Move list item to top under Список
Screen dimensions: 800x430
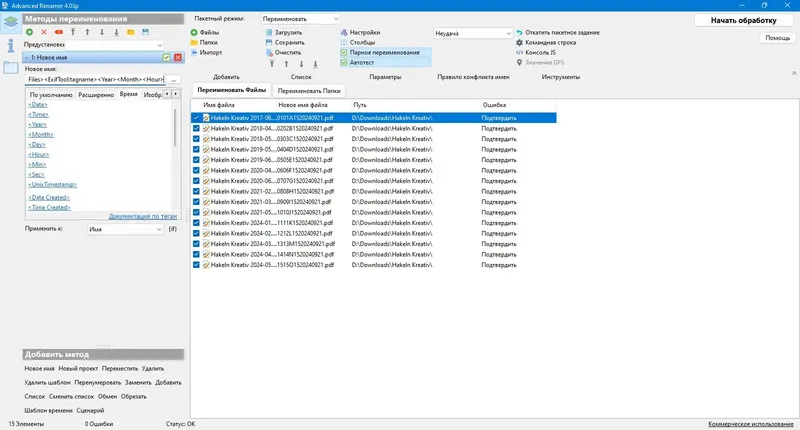pyautogui.click(x=272, y=64)
